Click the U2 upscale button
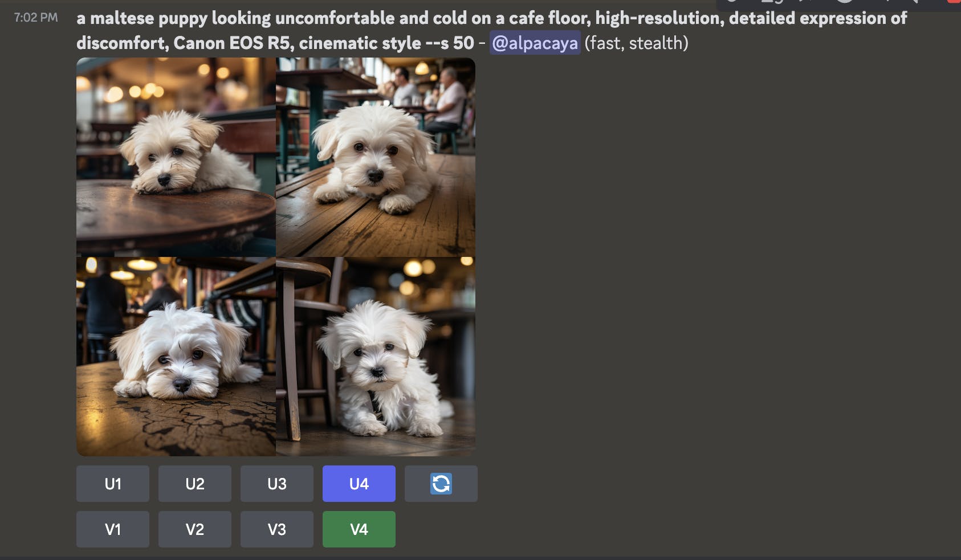 coord(195,484)
